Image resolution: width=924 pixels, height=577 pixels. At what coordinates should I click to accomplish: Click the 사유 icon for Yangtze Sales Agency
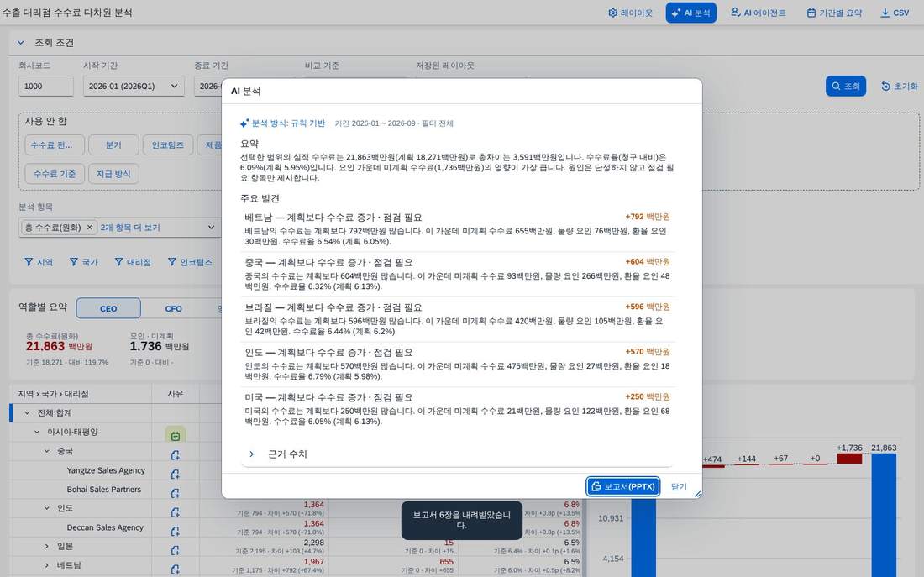coord(175,474)
